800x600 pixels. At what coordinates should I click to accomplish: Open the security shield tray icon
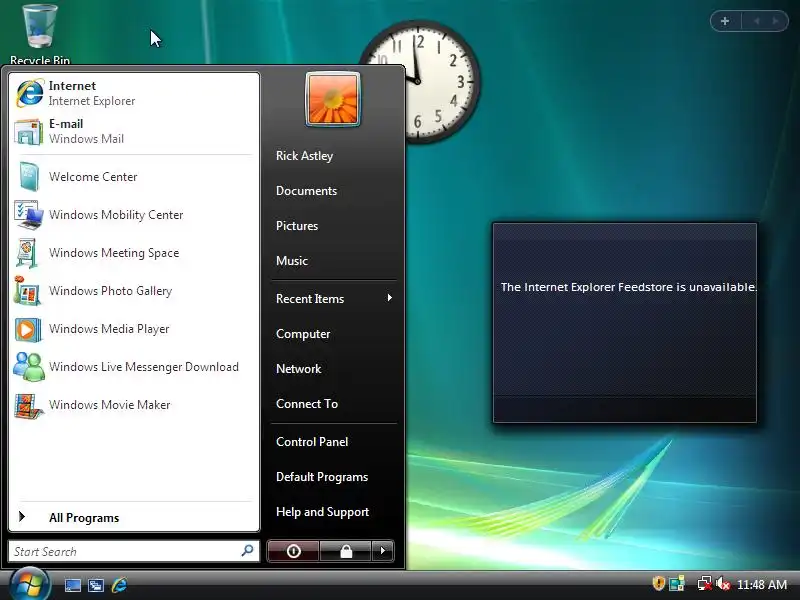658,583
